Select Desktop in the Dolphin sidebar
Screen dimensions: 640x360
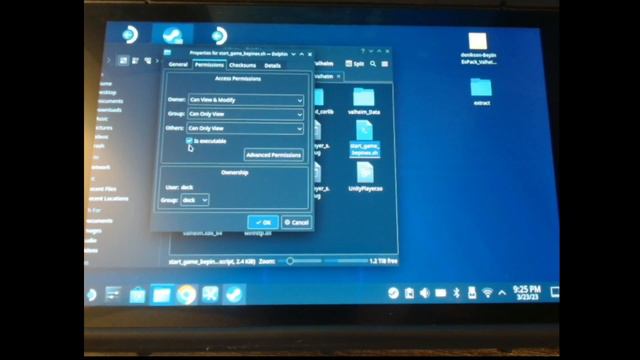click(107, 92)
